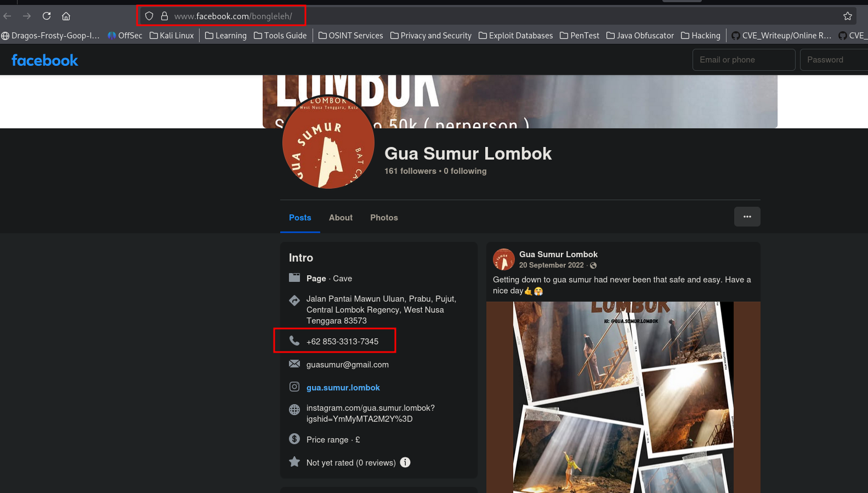Click the browser home icon
The height and width of the screenshot is (493, 868).
66,16
